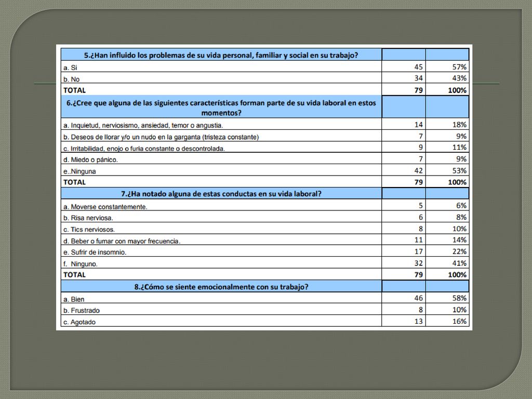Select row 'd. Beber o fumar con mayor frecuencia'
The height and width of the screenshot is (399, 532).
click(122, 241)
